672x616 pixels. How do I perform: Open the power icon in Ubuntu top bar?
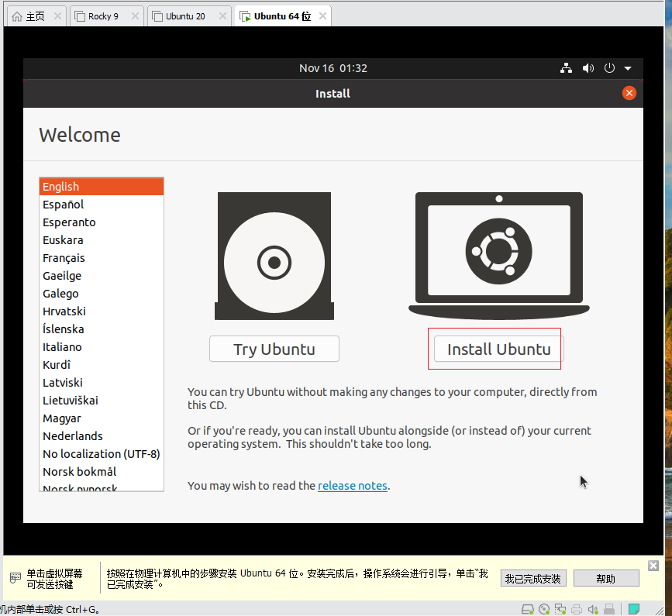609,68
